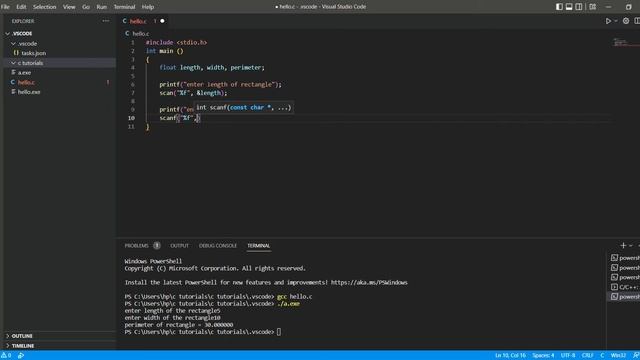The width and height of the screenshot is (640, 360).
Task: Click the feedback icon in the status bar
Action: [636, 356]
